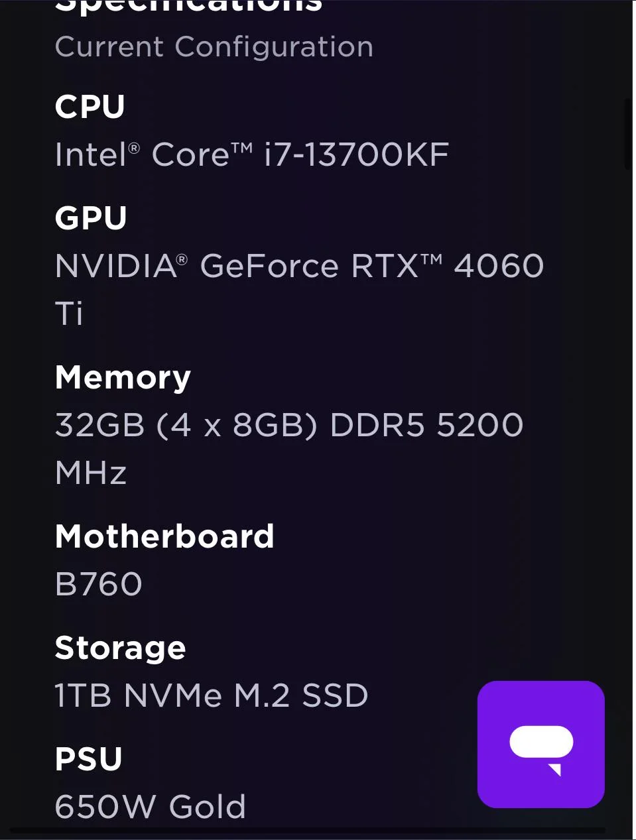
Task: Click the Storage section heading
Action: pyautogui.click(x=120, y=648)
